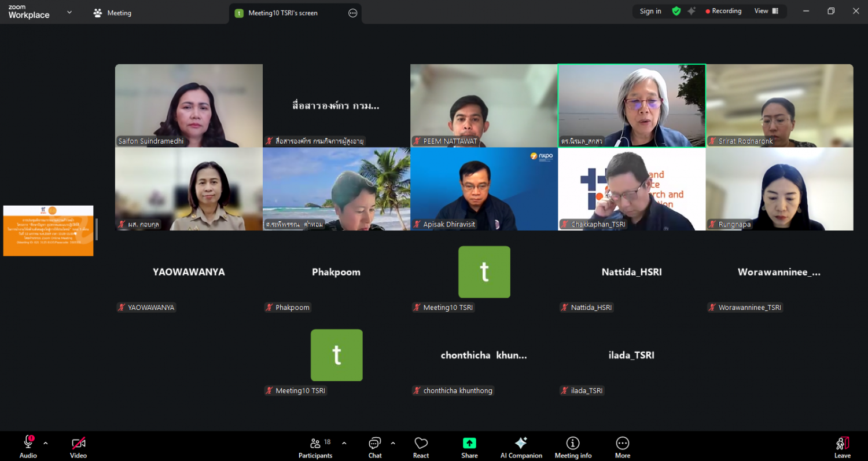Leave the meeting
Image resolution: width=868 pixels, height=461 pixels.
(842, 447)
